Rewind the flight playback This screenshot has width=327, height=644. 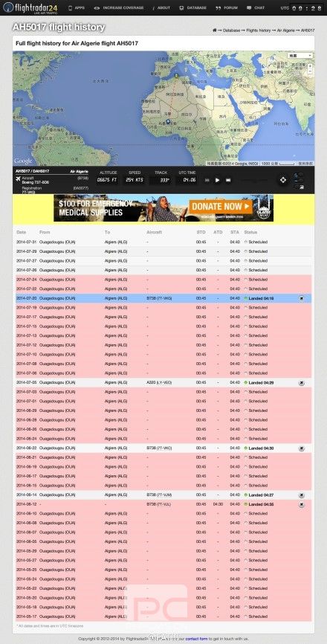[x=207, y=180]
